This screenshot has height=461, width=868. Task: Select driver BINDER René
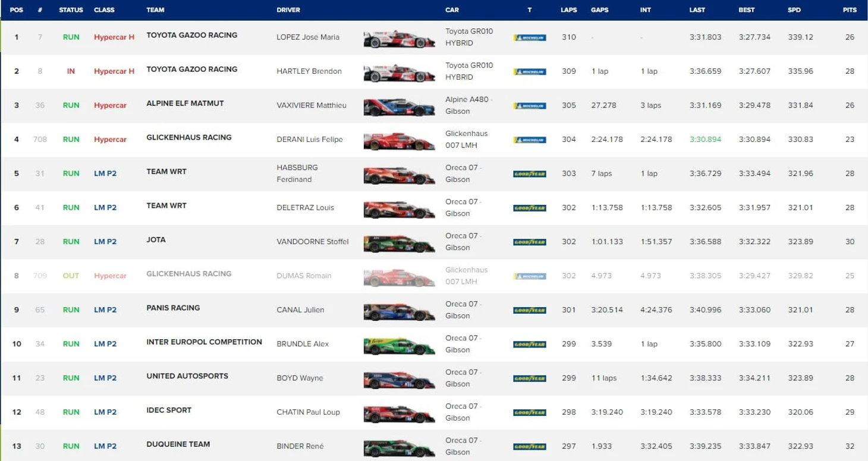pos(299,446)
